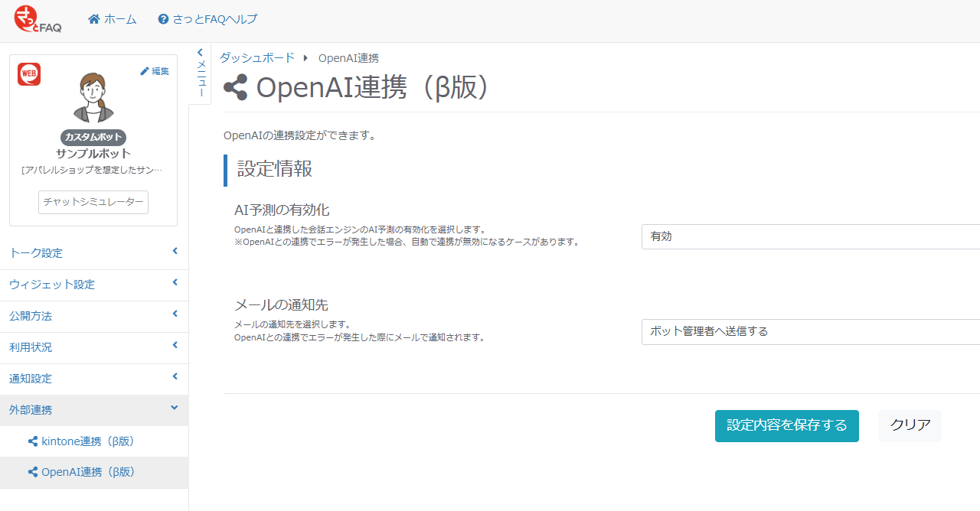Expand the ウィジェット設定 section
Screen dimensions: 980x511
click(x=93, y=285)
